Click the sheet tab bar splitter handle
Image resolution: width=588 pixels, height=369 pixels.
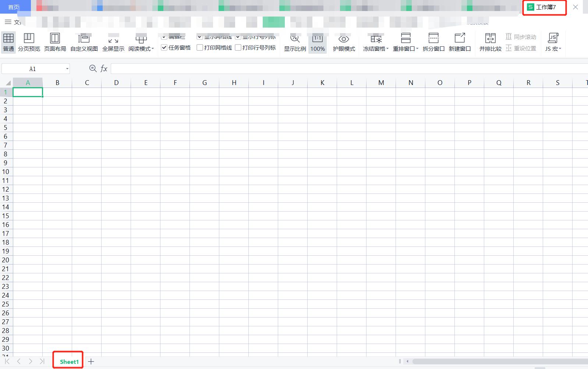(400, 361)
